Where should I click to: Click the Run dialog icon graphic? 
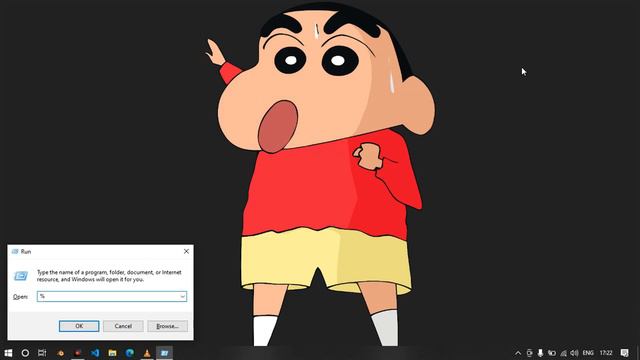click(21, 276)
